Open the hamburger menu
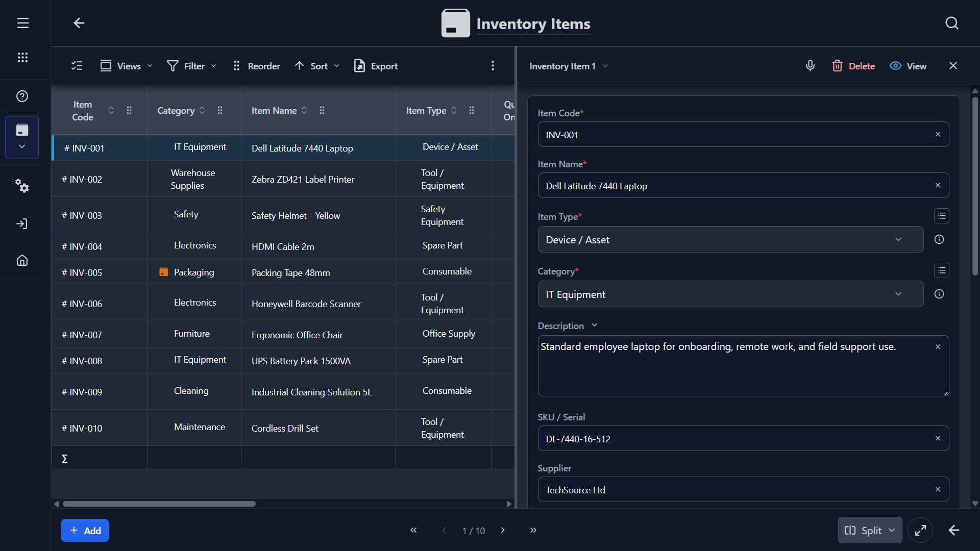This screenshot has width=980, height=551. point(22,23)
